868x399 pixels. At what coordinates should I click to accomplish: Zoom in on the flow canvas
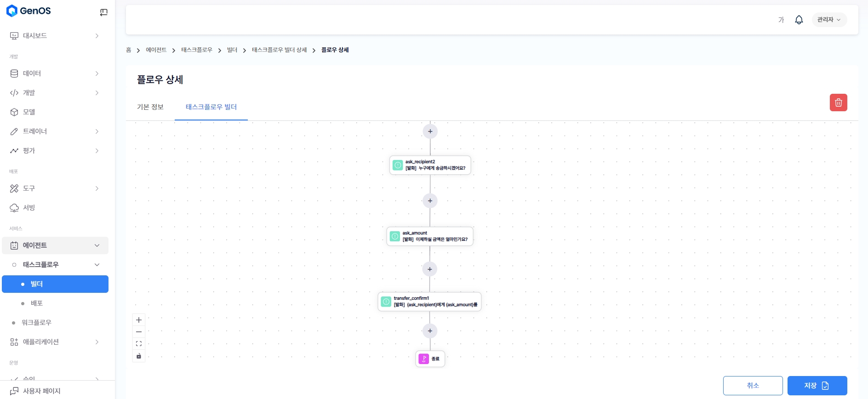click(x=139, y=320)
